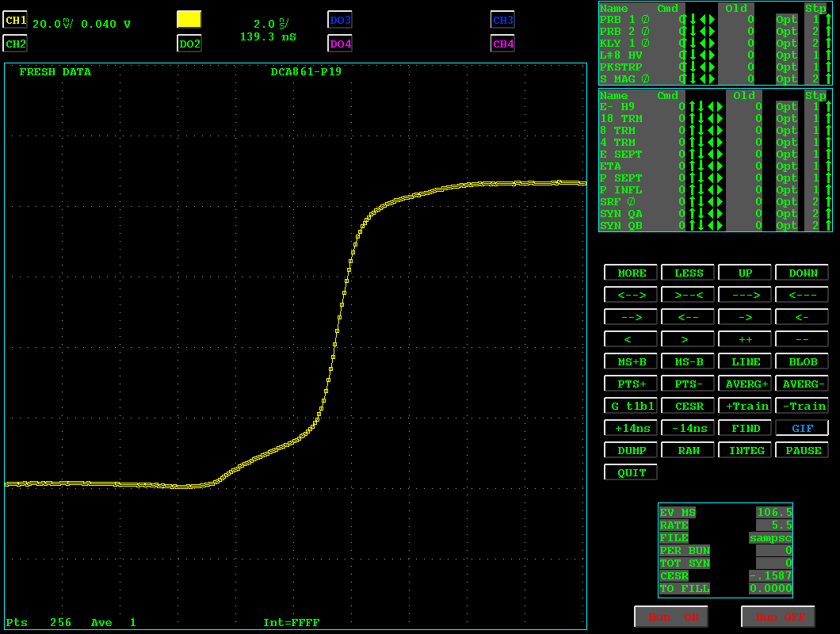This screenshot has height=634, width=840.
Task: Click the down arrow for ETA
Action: [x=701, y=166]
